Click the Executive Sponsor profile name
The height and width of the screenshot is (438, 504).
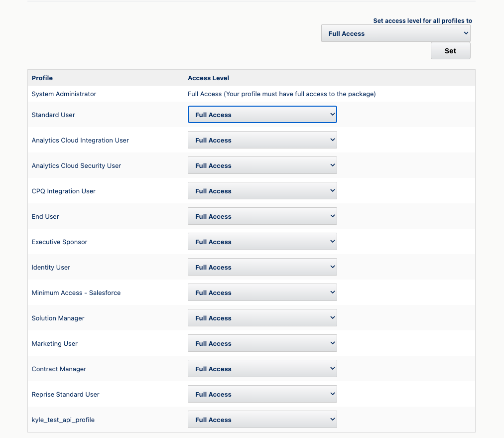(x=59, y=242)
